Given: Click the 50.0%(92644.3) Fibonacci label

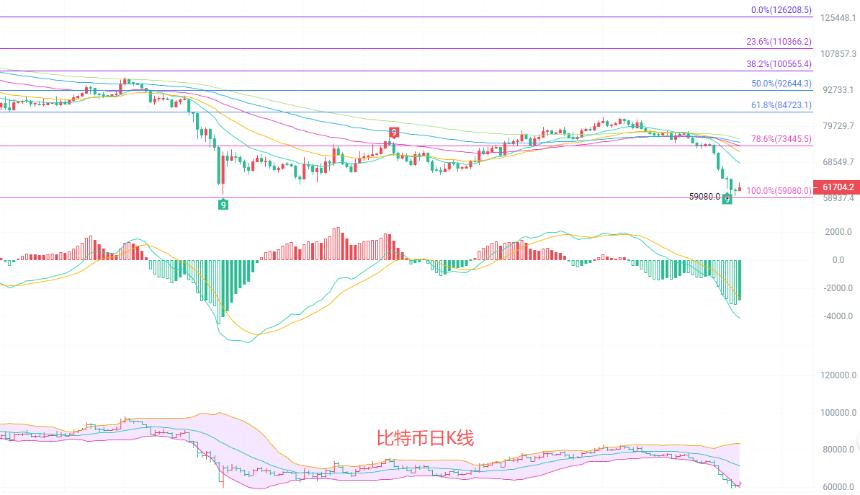Looking at the screenshot, I should pyautogui.click(x=782, y=84).
